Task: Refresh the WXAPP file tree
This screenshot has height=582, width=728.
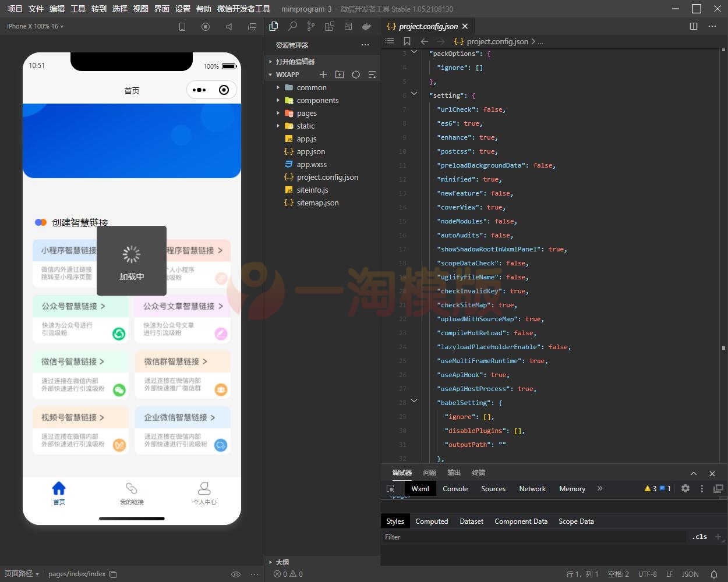Action: (x=356, y=74)
